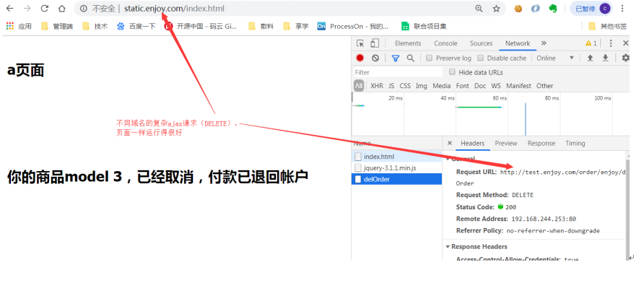The width and height of the screenshot is (644, 288).
Task: Filter requests by Img type
Action: pyautogui.click(x=422, y=85)
